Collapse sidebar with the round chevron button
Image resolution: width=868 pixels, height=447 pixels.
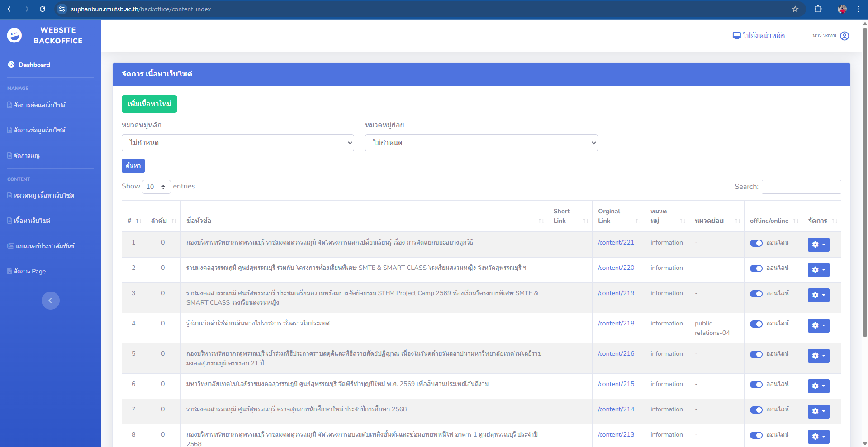tap(51, 301)
